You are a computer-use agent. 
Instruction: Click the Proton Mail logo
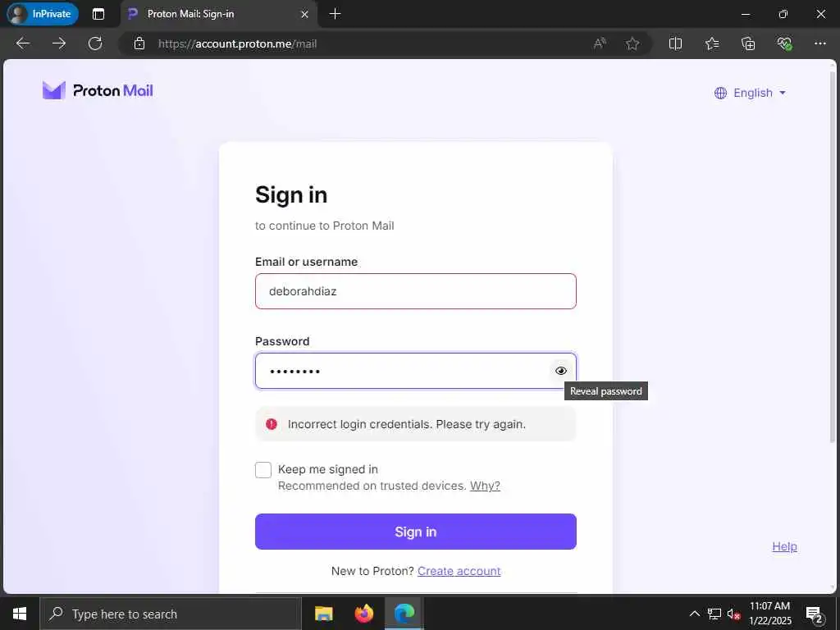coord(98,90)
